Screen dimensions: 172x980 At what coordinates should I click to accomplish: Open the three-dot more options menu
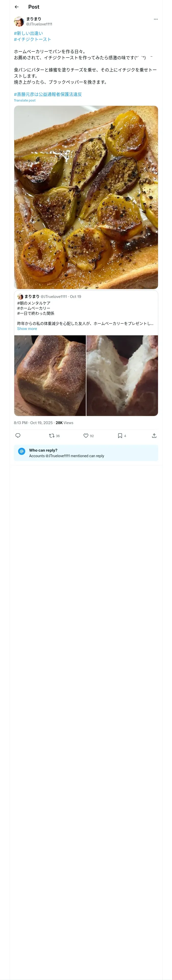click(x=156, y=19)
